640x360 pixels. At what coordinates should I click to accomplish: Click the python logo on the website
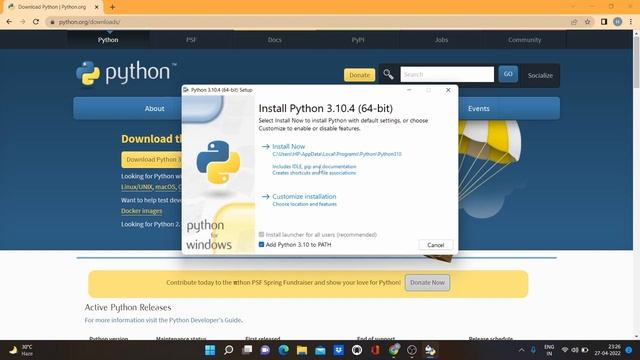(x=126, y=73)
